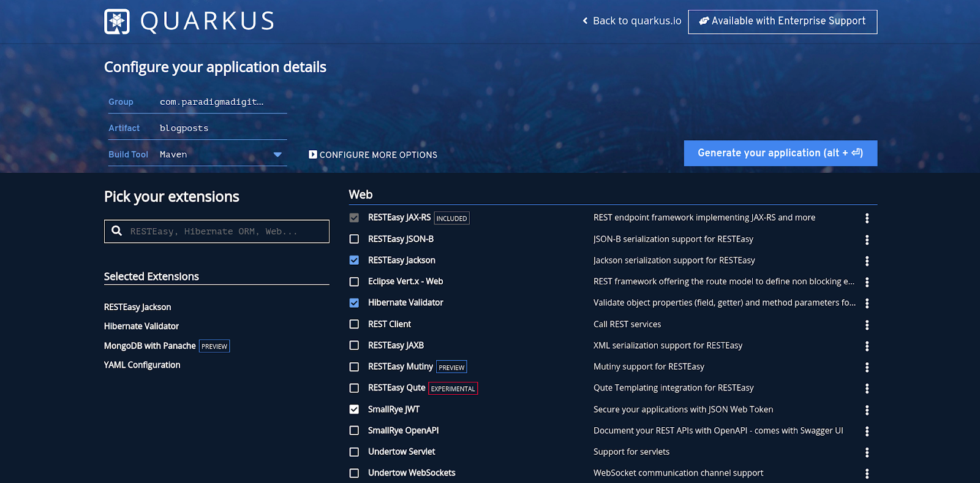This screenshot has width=980, height=483.
Task: Expand Configure More Options
Action: [373, 155]
